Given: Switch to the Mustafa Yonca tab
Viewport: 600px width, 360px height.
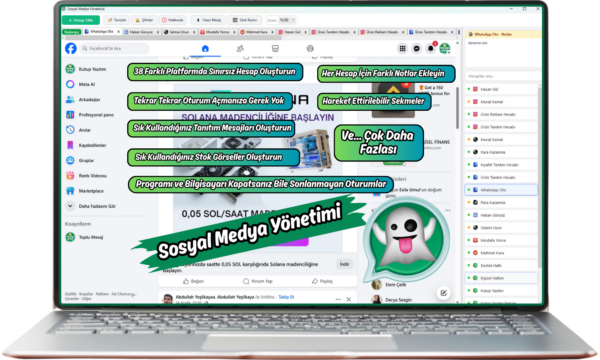Looking at the screenshot, I should click(217, 32).
